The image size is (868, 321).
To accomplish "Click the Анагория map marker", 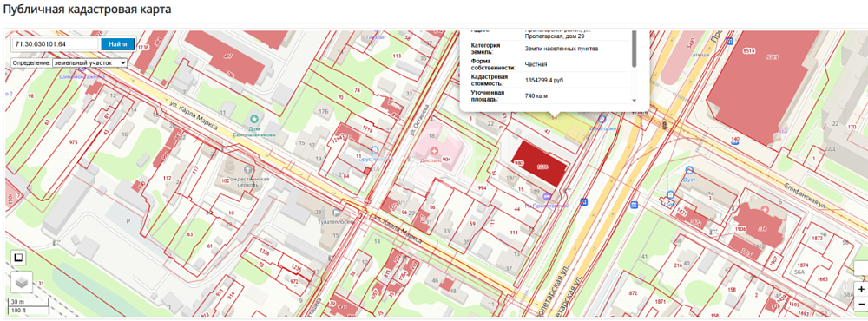I will (602, 119).
